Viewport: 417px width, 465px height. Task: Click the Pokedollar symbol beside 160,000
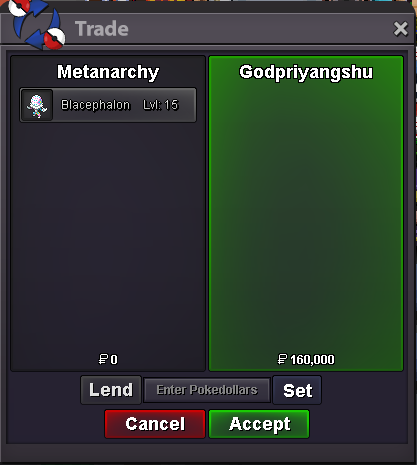pos(282,359)
